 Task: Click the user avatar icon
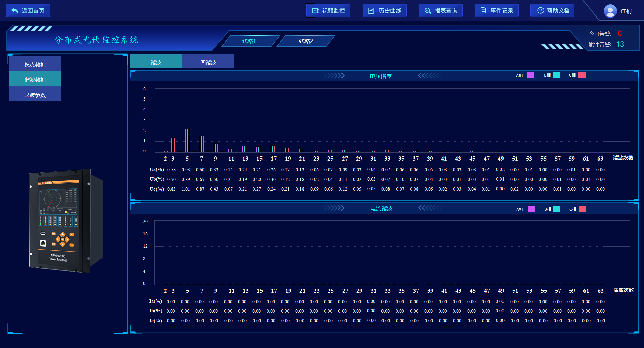[610, 11]
